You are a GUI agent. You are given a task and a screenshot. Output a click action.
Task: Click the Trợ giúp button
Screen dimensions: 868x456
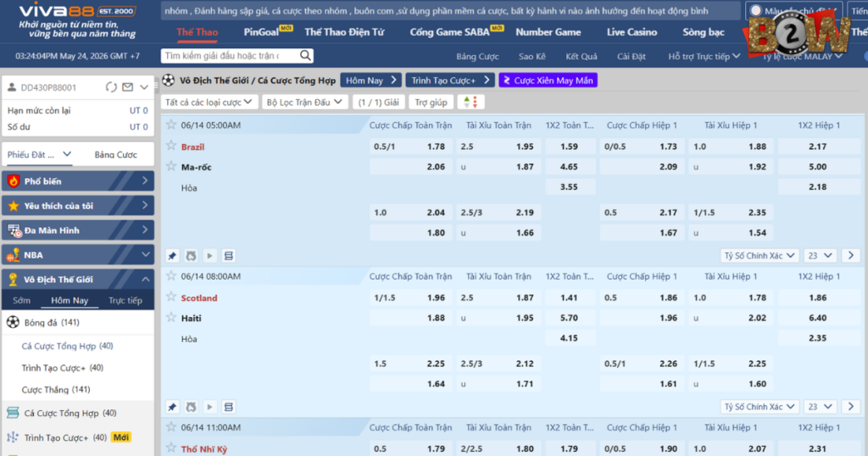pos(431,102)
